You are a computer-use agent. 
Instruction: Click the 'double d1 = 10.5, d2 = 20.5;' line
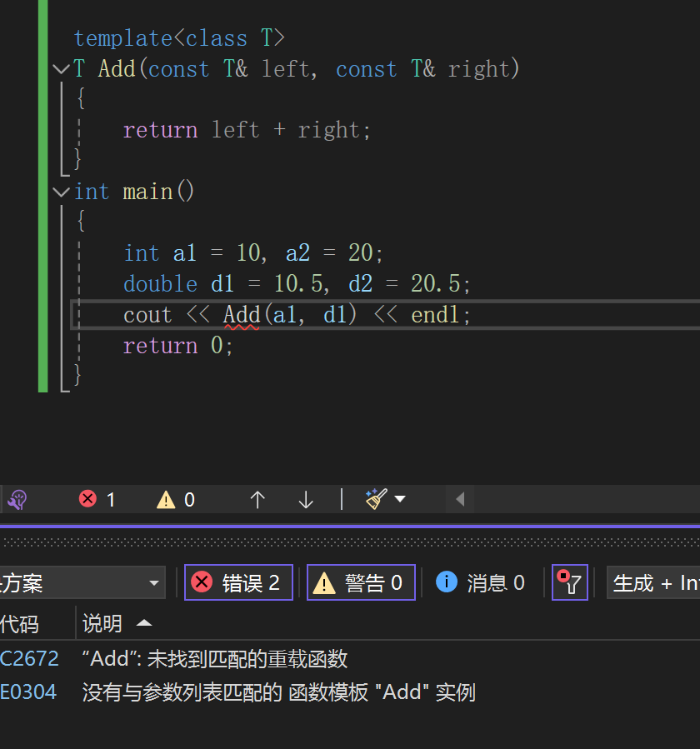point(297,284)
